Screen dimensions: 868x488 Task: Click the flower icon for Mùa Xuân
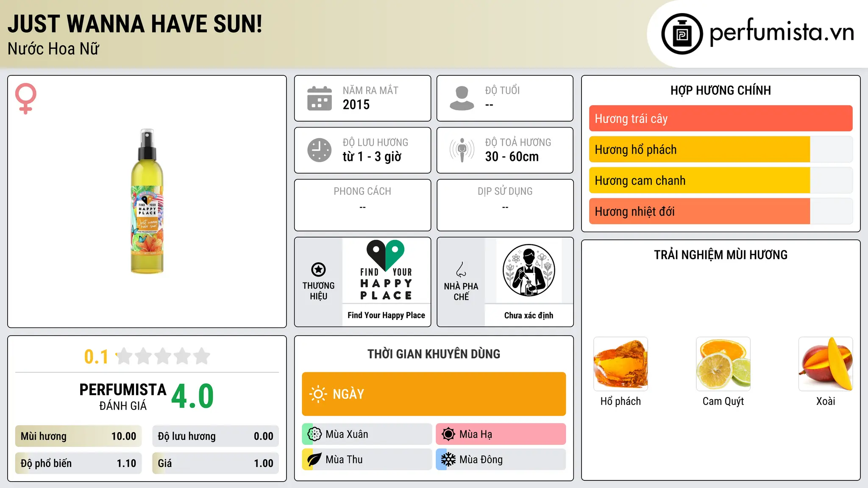click(314, 434)
